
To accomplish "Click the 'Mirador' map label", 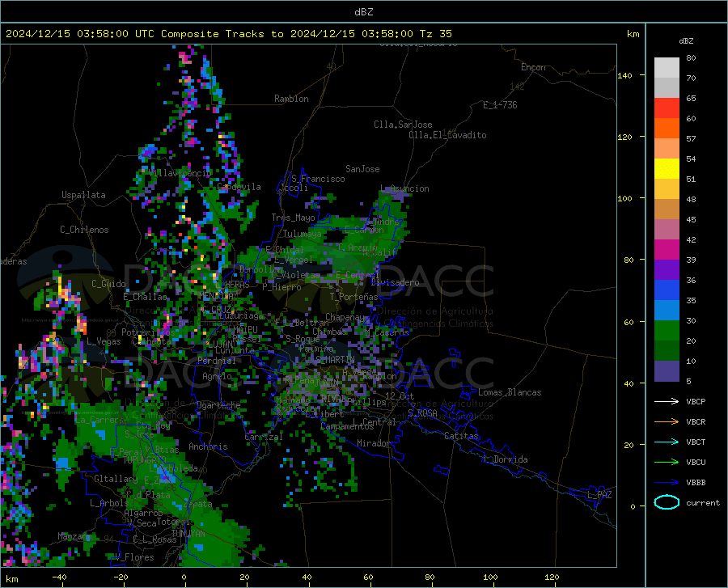I will pos(374,443).
